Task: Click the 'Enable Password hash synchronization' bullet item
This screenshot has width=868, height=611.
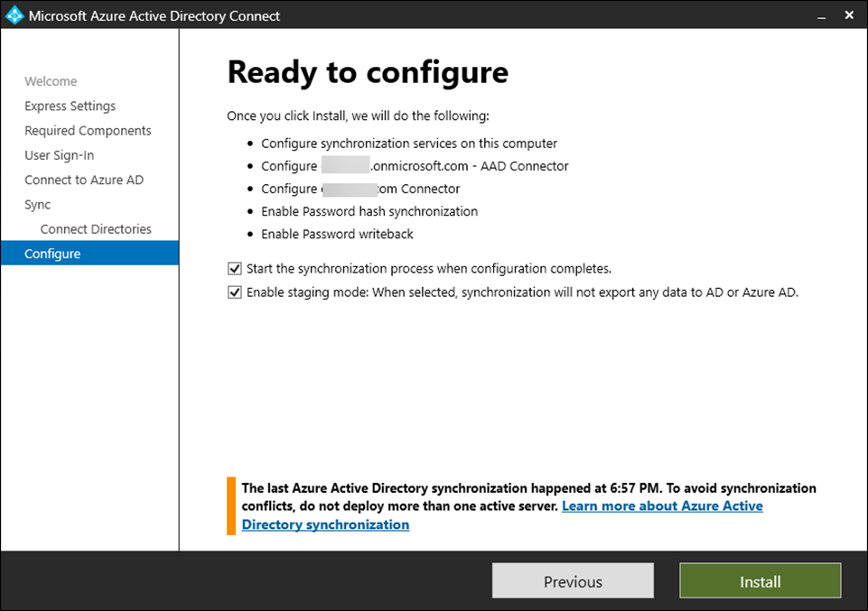Action: [x=369, y=211]
